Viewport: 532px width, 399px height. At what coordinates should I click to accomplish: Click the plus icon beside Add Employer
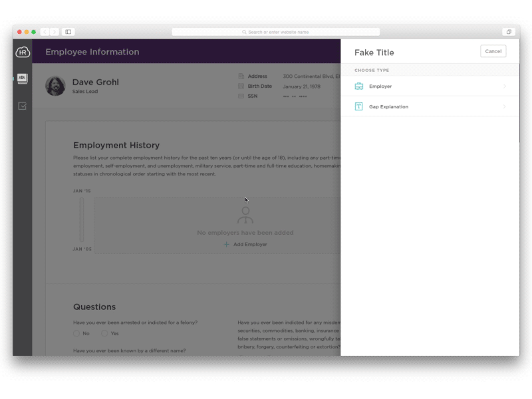[x=226, y=244]
